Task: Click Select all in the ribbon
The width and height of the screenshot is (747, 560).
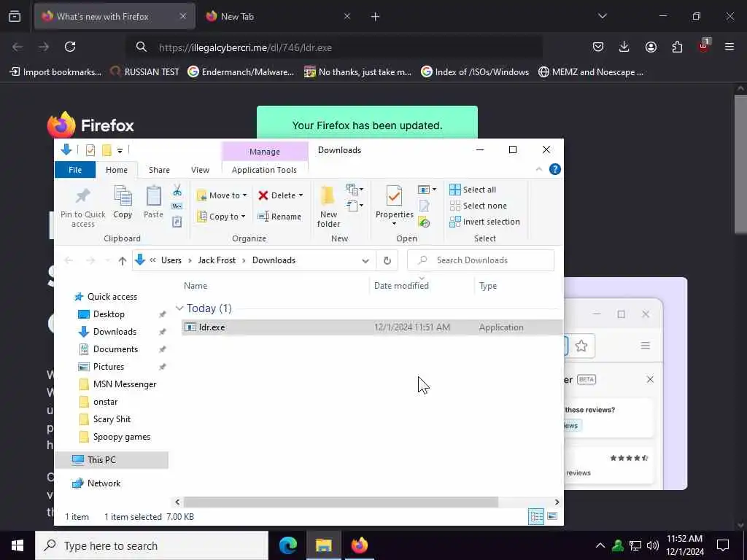Action: [x=473, y=190]
